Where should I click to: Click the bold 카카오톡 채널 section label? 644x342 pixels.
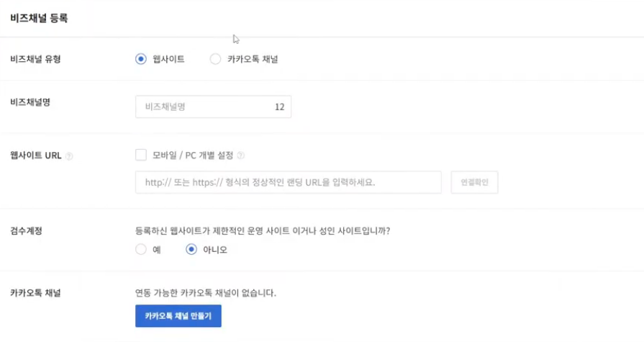[x=35, y=293]
